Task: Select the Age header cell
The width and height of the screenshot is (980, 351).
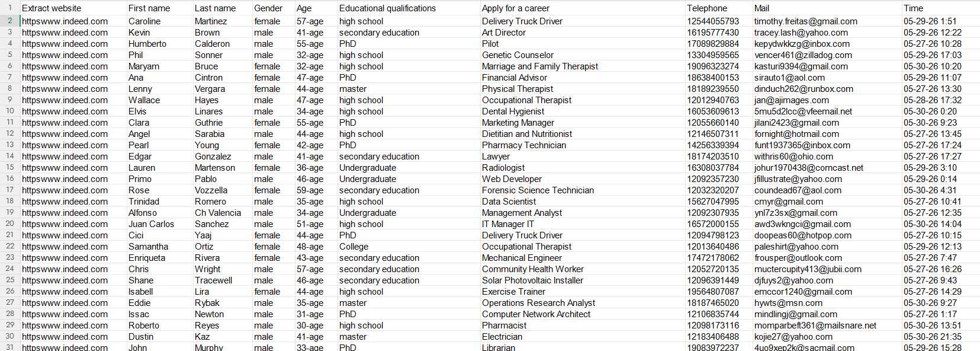Action: [x=316, y=8]
